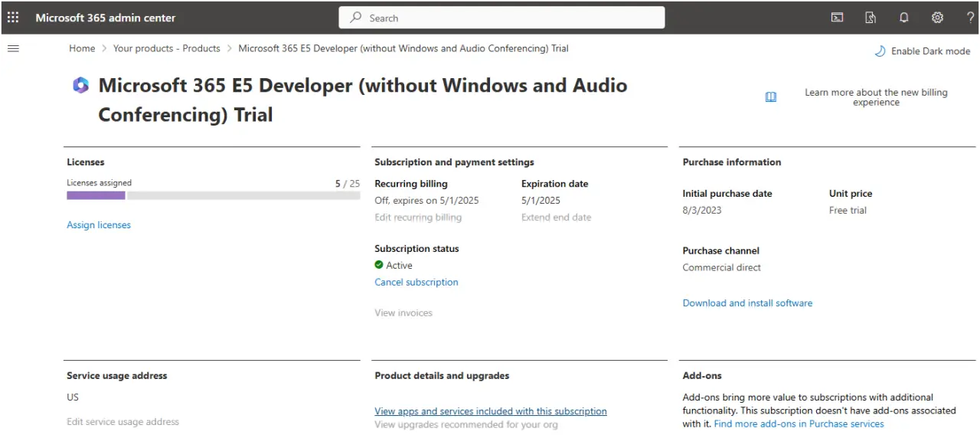Click the Subscription status heading
The height and width of the screenshot is (448, 980).
pyautogui.click(x=416, y=249)
